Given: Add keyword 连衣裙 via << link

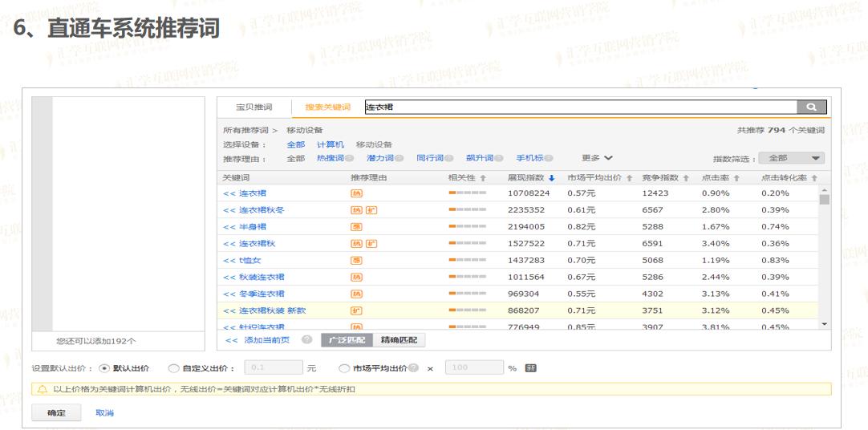Looking at the screenshot, I should click(244, 193).
